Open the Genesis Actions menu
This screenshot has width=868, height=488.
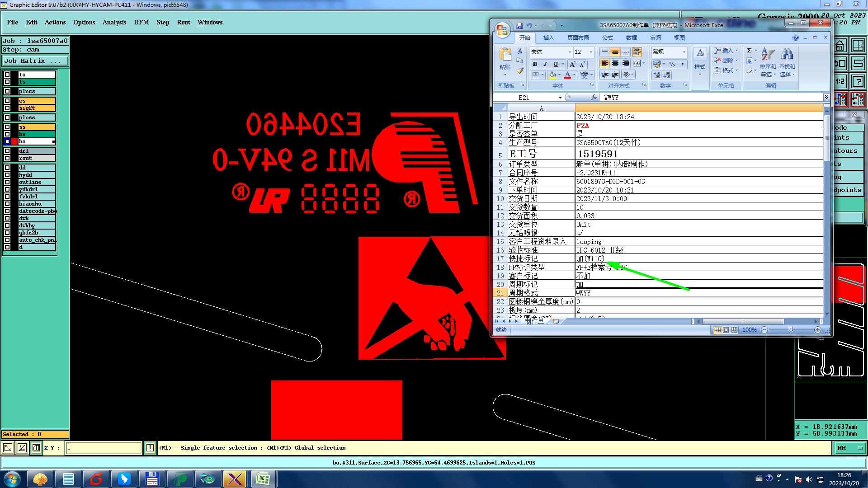pos(55,22)
